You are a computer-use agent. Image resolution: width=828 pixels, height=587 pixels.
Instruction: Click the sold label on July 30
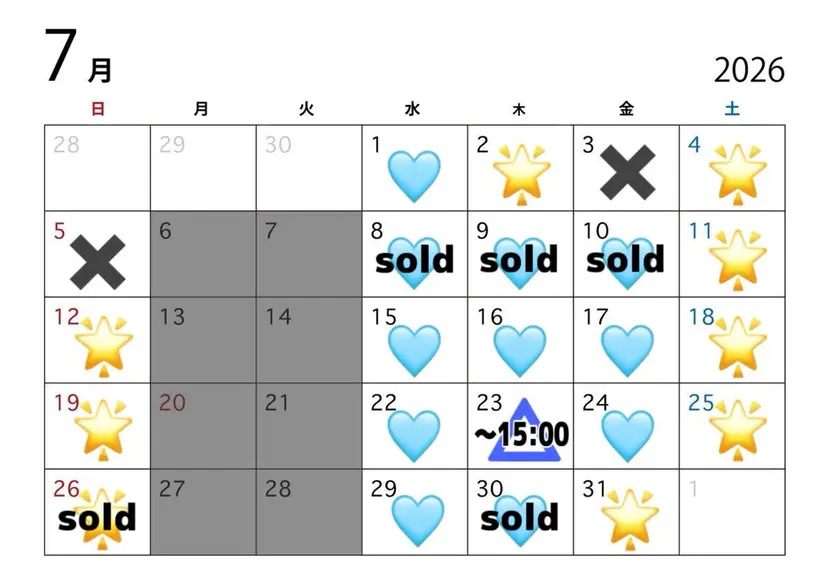520,517
